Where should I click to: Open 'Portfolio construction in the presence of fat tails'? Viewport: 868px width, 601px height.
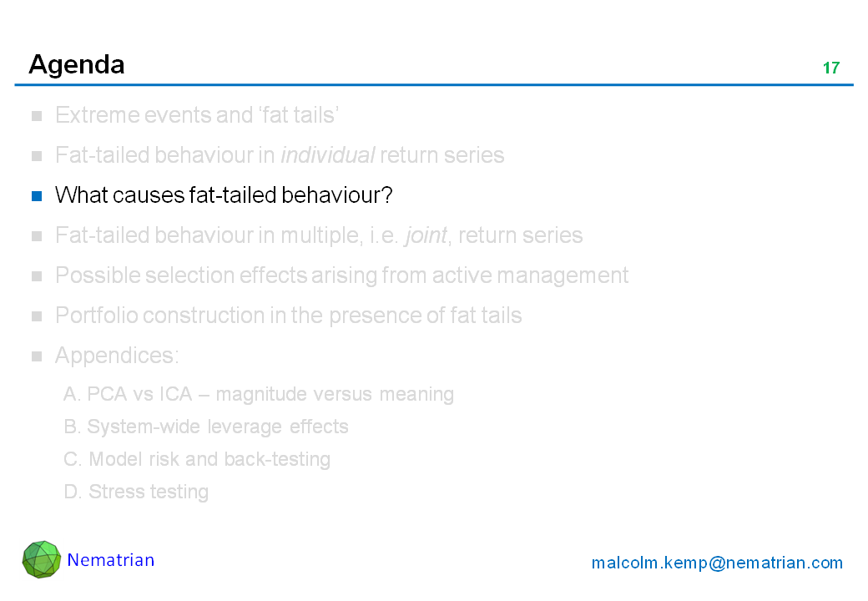pos(288,316)
